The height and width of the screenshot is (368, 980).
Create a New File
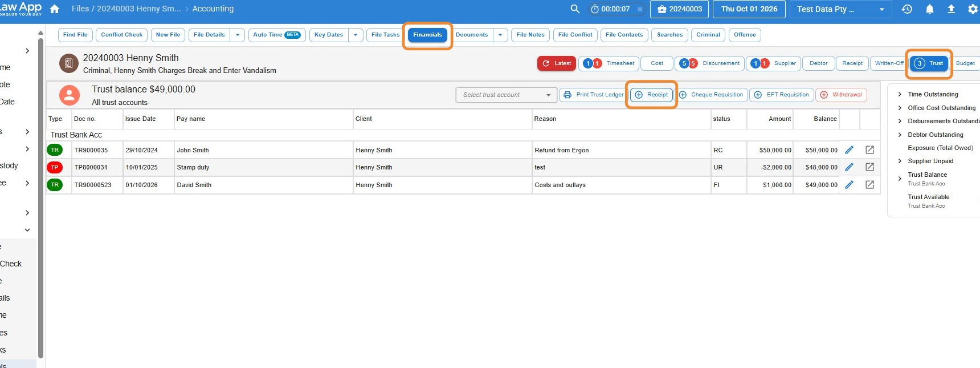click(168, 35)
